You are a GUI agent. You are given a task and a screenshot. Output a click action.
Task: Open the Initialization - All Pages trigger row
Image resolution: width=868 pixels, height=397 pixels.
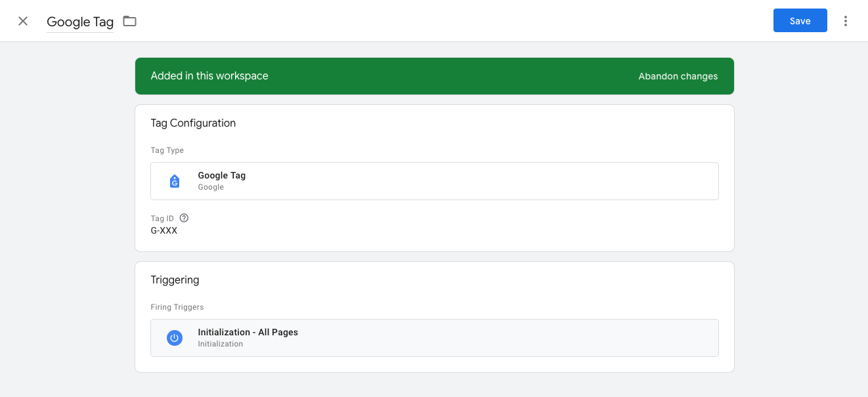click(434, 337)
